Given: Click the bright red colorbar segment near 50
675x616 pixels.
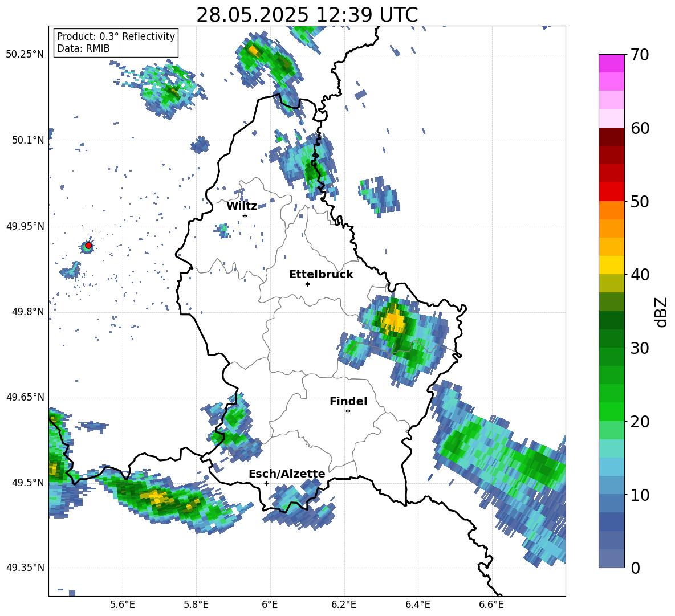Looking at the screenshot, I should click(x=611, y=192).
